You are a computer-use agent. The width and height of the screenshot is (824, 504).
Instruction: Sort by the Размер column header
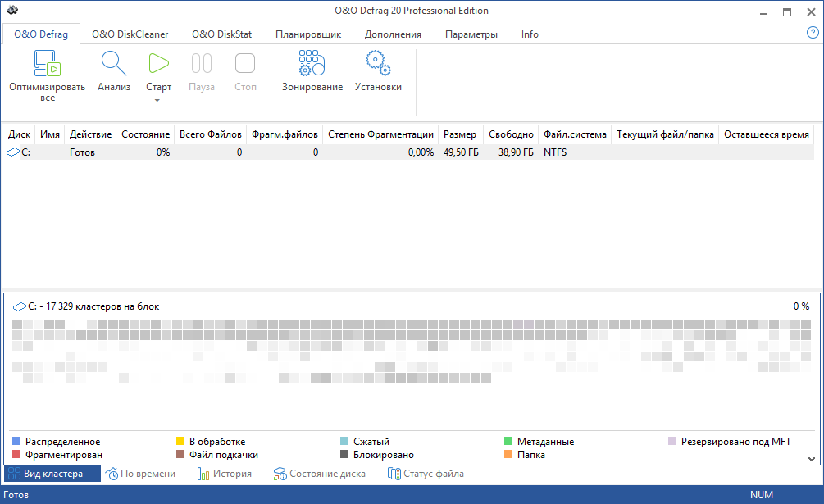pos(460,134)
